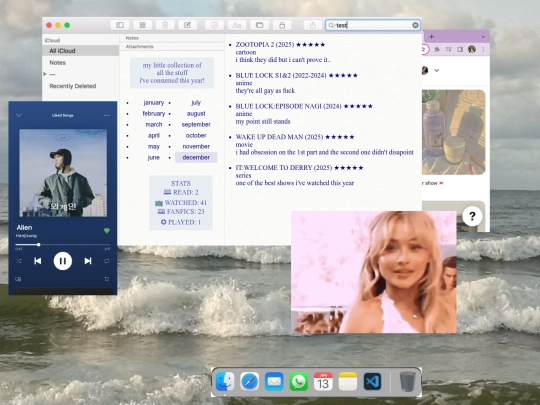Image resolution: width=540 pixels, height=405 pixels.
Task: Toggle shuffle in the music player
Action: tap(19, 261)
